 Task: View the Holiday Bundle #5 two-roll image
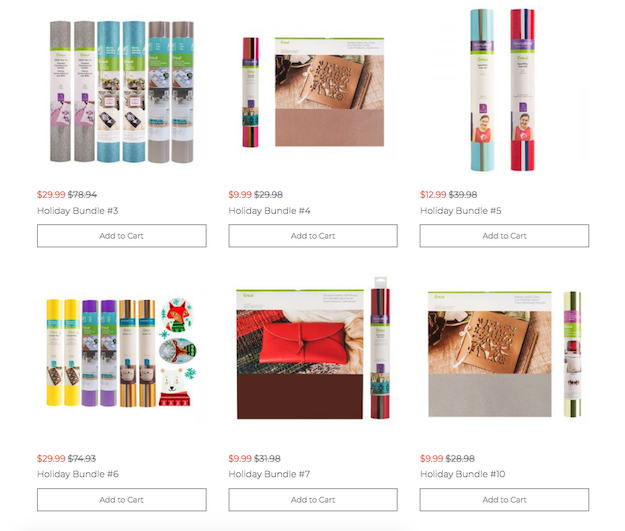pyautogui.click(x=502, y=90)
